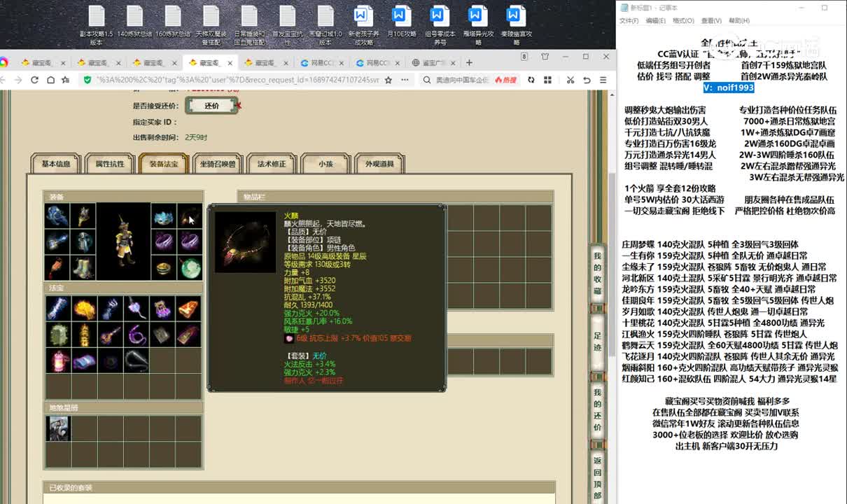The image size is (847, 504).
Task: Open desktop document 雁塔异光攻略
Action: [x=478, y=25]
